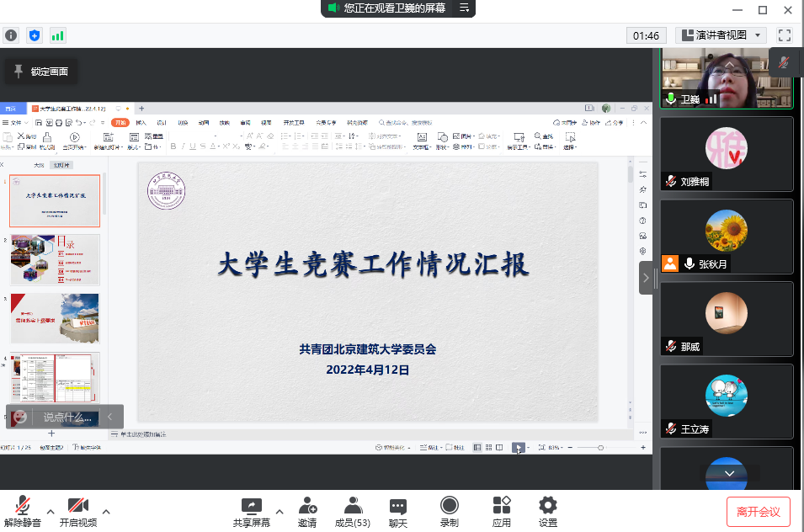
Task: Open the Invite participants icon
Action: pos(307,512)
